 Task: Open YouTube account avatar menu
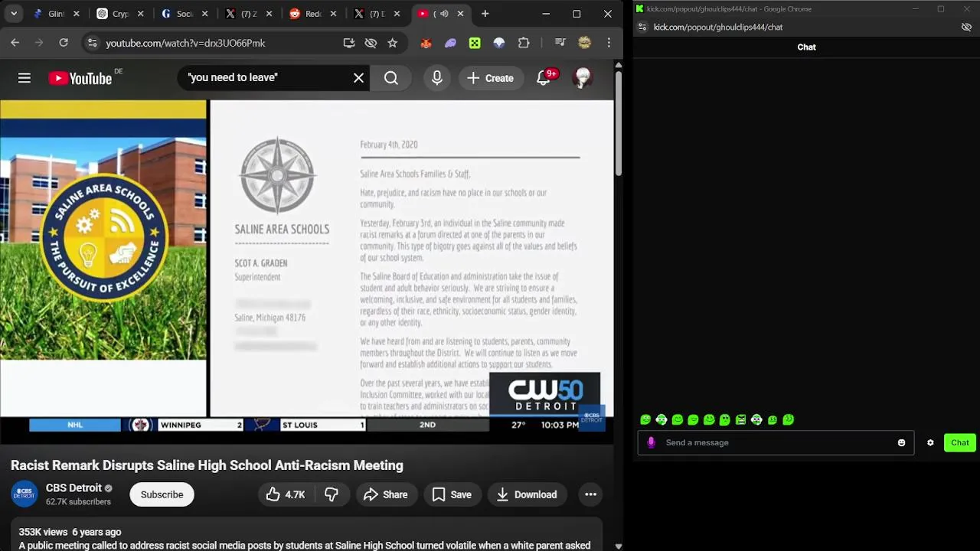pyautogui.click(x=583, y=77)
